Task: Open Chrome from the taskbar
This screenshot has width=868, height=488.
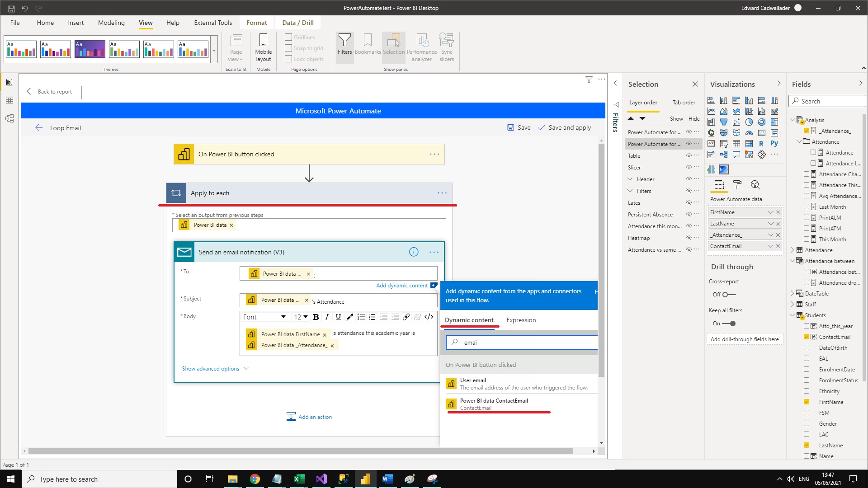Action: pyautogui.click(x=255, y=479)
